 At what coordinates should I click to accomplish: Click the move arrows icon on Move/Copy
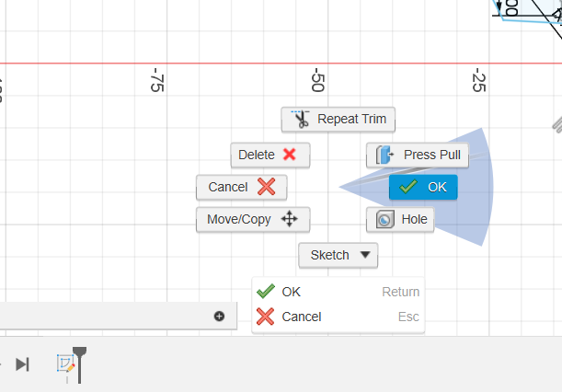pos(289,219)
